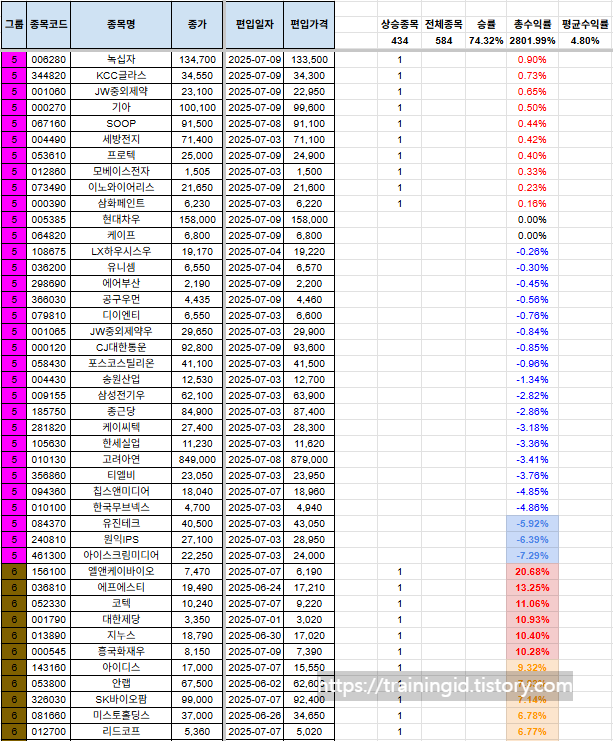Click the JW중외제약 name cell

click(x=121, y=92)
